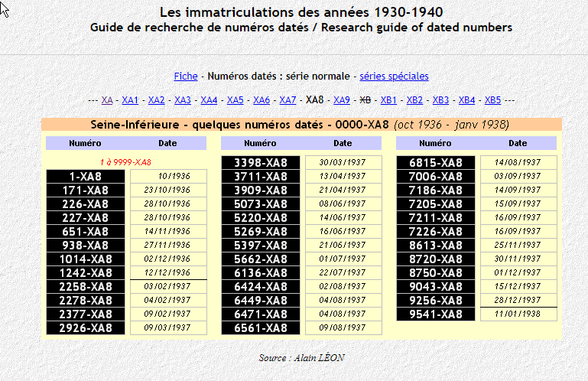Viewport: 588px width, 381px height.
Task: Click the date 01/07/1937
Action: coord(343,259)
